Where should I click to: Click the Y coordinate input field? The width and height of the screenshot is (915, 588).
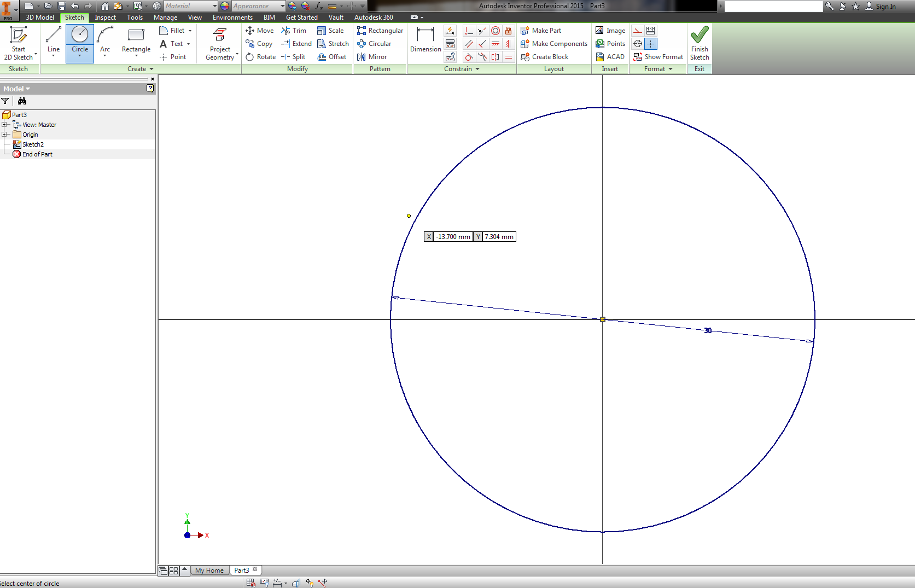point(499,237)
